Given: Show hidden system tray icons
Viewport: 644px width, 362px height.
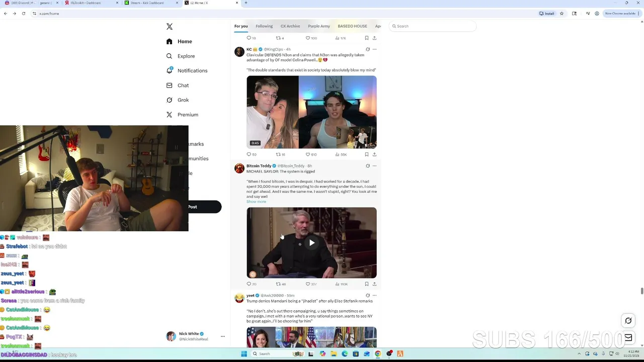Looking at the screenshot, I should [x=580, y=354].
